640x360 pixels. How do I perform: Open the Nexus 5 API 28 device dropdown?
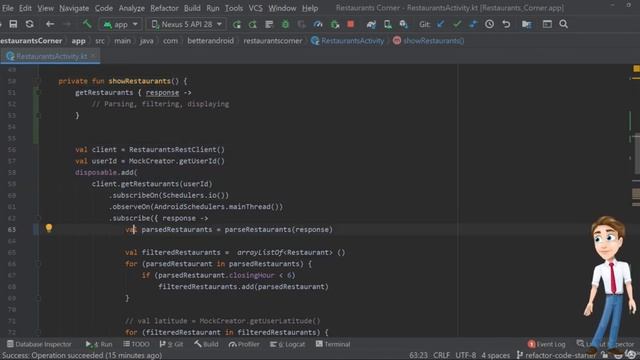(x=187, y=24)
